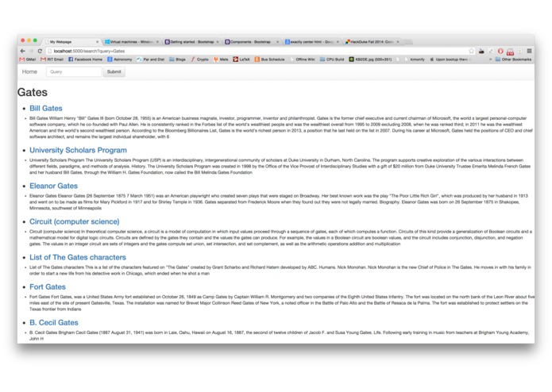Open the Circuit (computer science) link

click(x=75, y=221)
